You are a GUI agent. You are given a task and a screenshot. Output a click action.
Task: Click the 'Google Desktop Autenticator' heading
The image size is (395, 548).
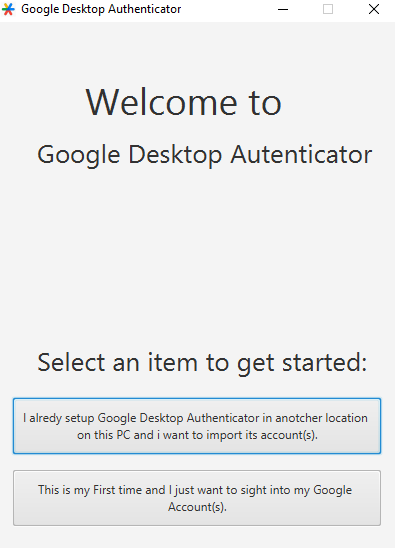click(x=204, y=154)
